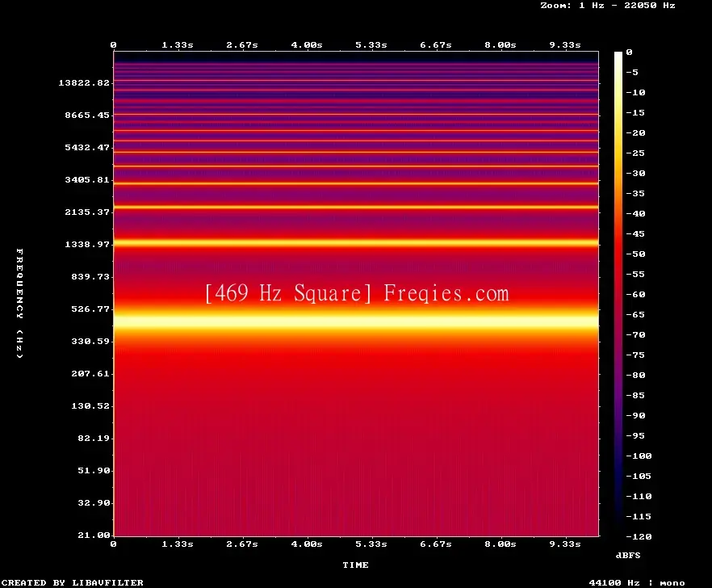This screenshot has width=712, height=588.
Task: Click the 21.00 frequency label
Action: 94,535
